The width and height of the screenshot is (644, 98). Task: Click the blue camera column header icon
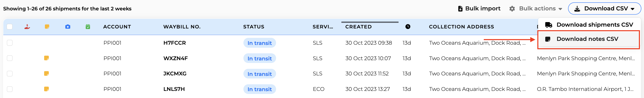pos(68,27)
